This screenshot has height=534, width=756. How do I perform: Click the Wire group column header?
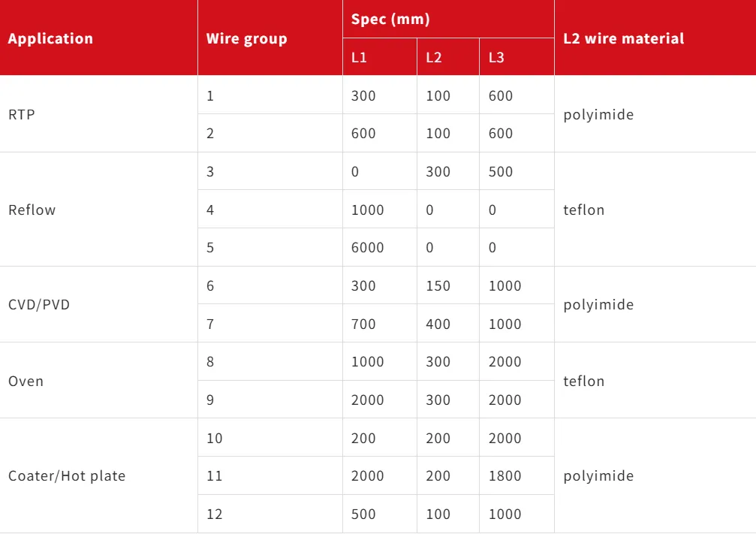[246, 39]
